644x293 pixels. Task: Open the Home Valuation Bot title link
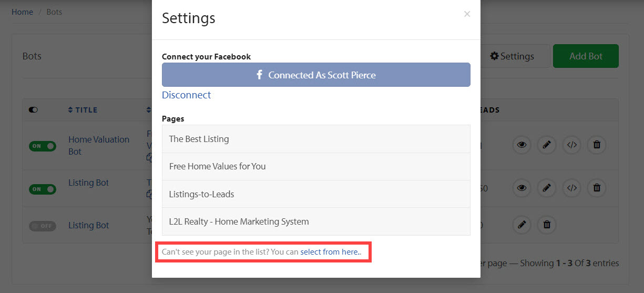[99, 145]
